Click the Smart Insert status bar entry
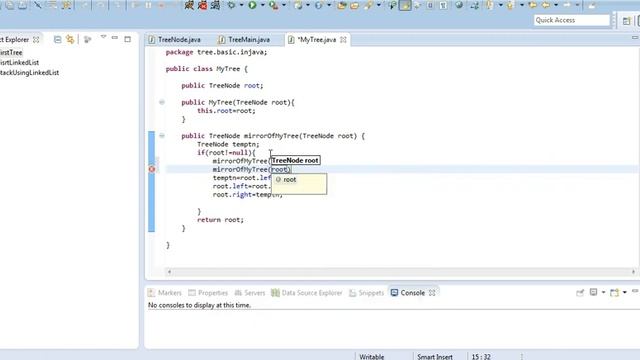Viewport: 640px width, 360px height. 435,357
